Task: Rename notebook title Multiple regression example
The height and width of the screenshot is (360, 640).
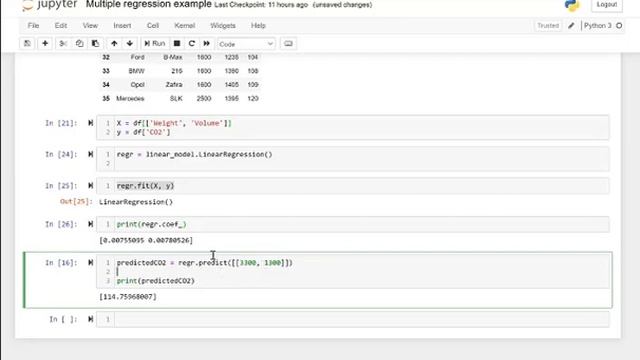Action: [149, 5]
